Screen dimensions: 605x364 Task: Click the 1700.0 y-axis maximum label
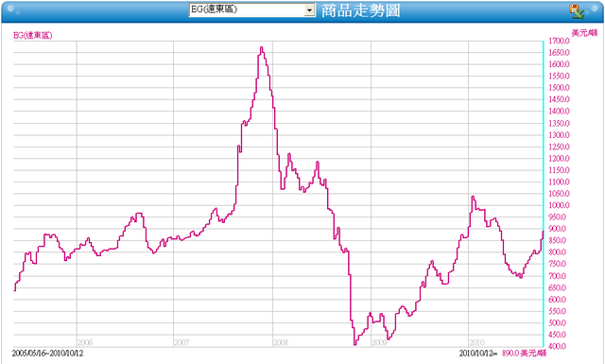pyautogui.click(x=559, y=41)
